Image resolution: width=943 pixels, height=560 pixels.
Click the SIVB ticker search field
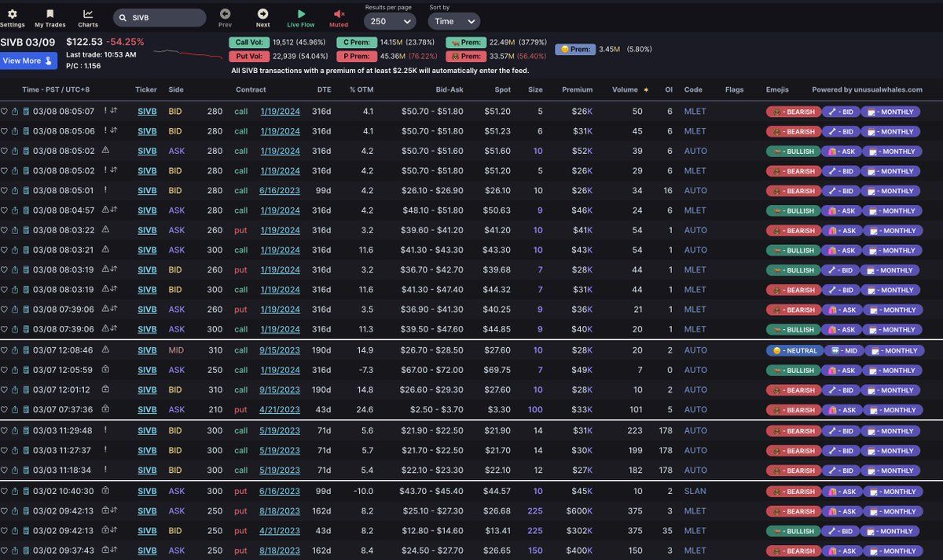pyautogui.click(x=160, y=17)
